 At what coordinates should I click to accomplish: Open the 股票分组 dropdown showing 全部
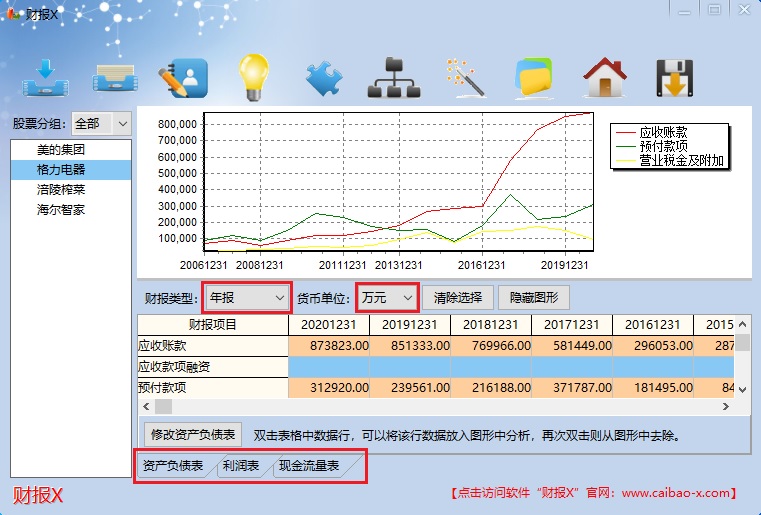(x=101, y=124)
